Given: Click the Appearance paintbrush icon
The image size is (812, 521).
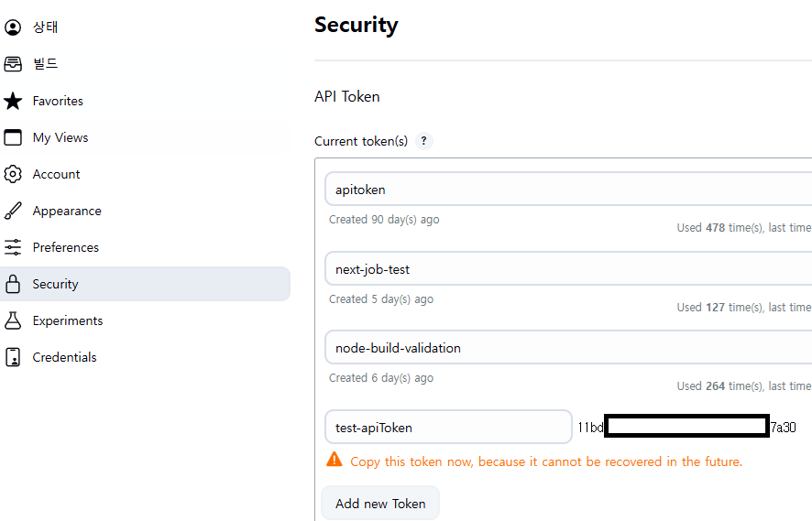Looking at the screenshot, I should pyautogui.click(x=13, y=211).
